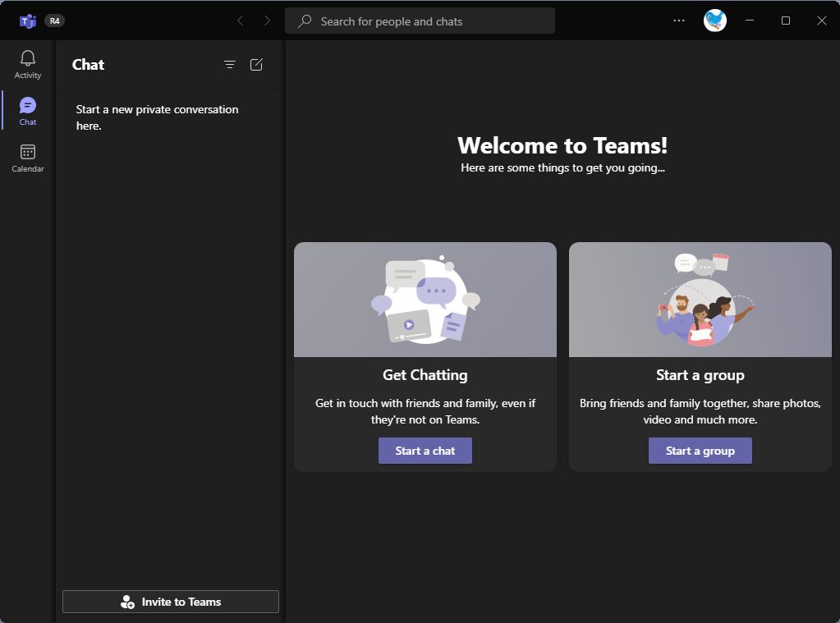Click 'Start a new private conversation here.' text
Viewport: 840px width, 623px height.
[157, 117]
